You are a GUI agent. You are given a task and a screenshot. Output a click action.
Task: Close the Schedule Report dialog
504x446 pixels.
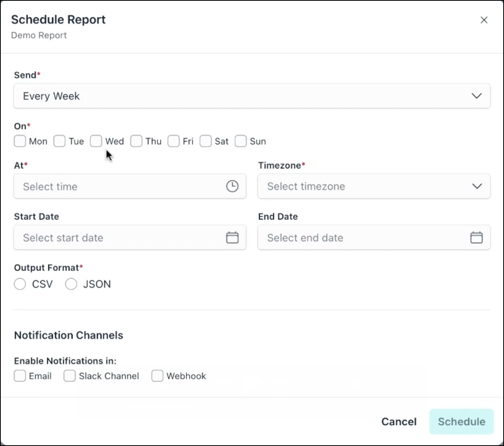(x=484, y=20)
